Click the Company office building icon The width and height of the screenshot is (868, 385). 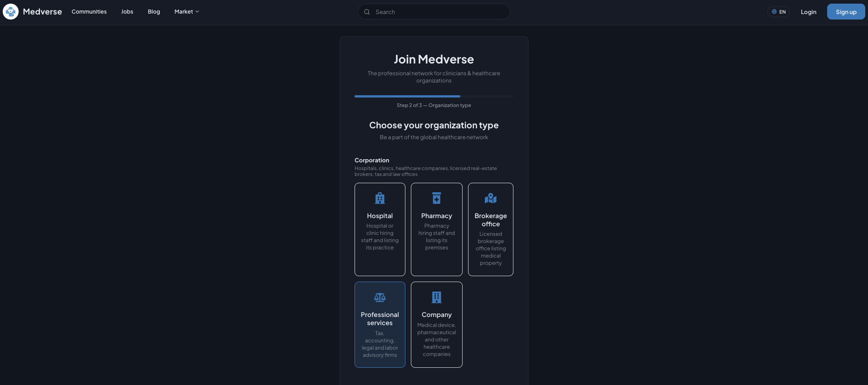pos(437,297)
